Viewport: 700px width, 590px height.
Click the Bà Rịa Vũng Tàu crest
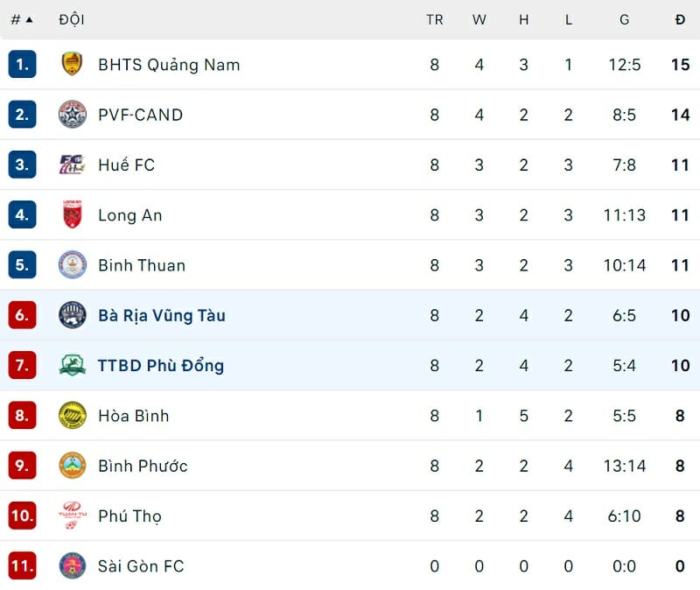point(72,315)
